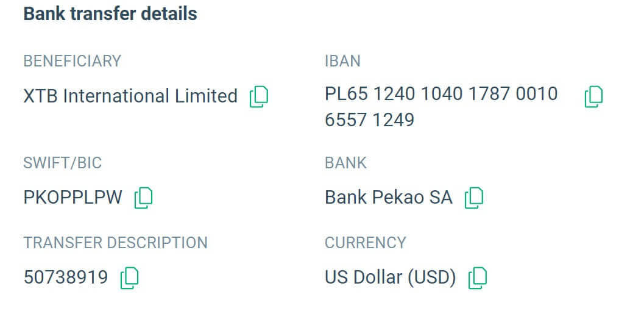Select the Bank Pekao SA text

[389, 198]
